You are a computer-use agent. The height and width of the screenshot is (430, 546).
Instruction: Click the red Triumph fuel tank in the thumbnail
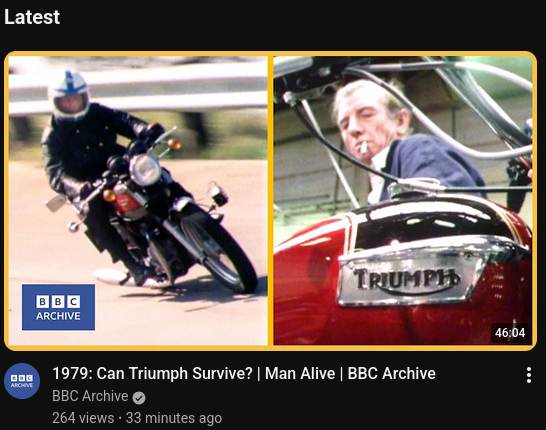[403, 275]
